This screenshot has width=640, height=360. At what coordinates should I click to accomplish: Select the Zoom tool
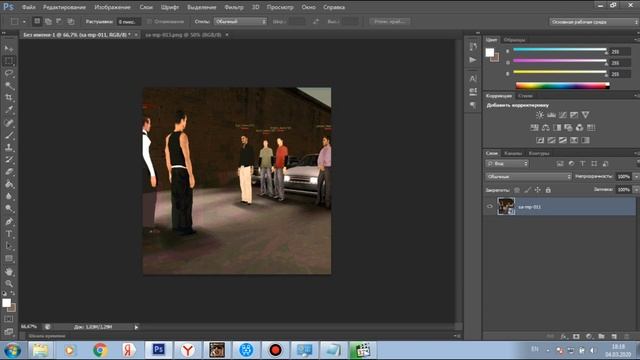coord(9,283)
